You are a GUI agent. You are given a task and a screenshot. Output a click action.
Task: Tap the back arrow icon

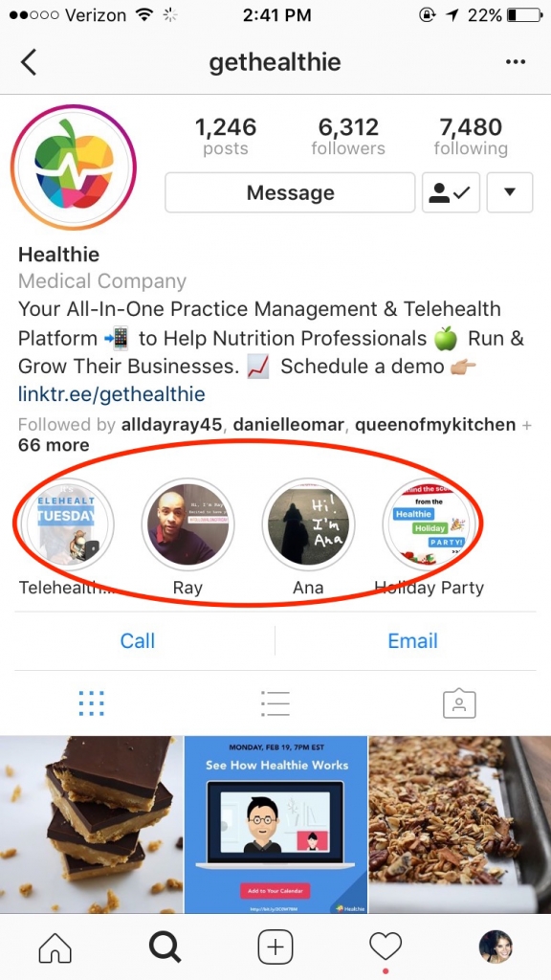[x=29, y=62]
